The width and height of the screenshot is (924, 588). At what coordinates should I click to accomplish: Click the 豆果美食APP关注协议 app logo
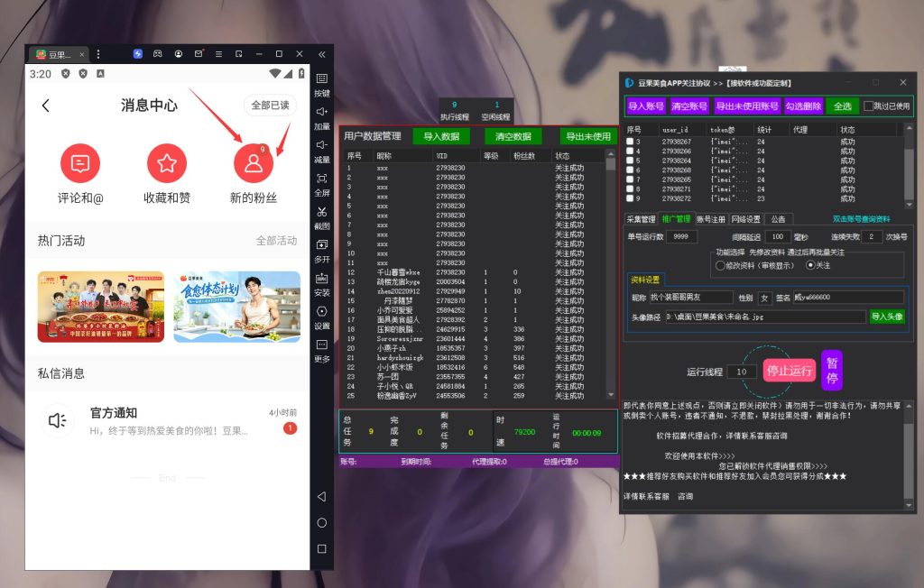(629, 83)
